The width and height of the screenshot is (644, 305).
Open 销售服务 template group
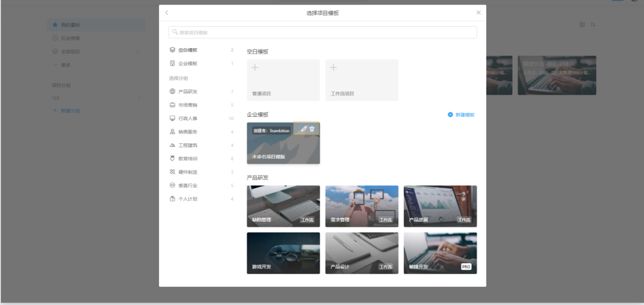click(x=202, y=132)
